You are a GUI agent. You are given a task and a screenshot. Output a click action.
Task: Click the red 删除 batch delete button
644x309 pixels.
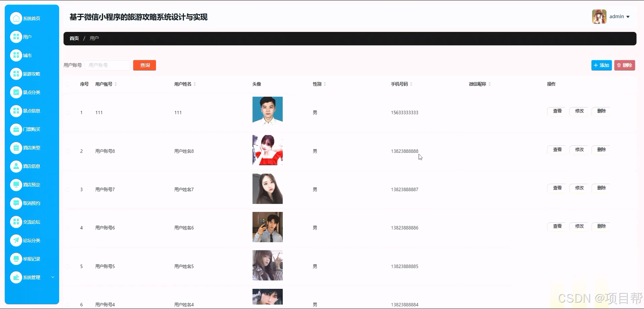point(625,65)
